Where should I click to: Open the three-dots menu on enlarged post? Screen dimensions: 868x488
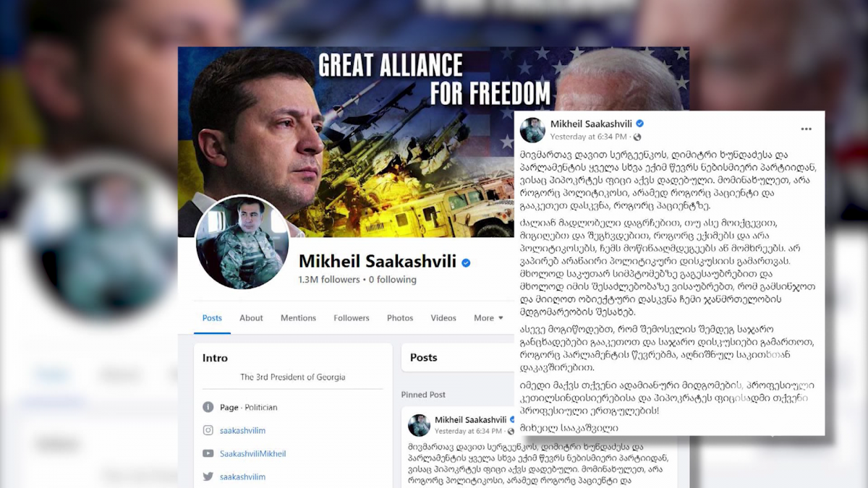(x=806, y=129)
